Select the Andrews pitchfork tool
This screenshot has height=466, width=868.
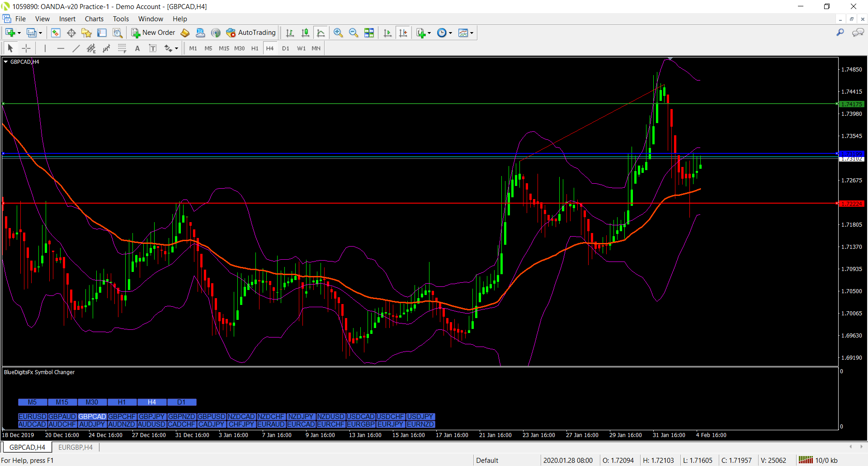(107, 48)
